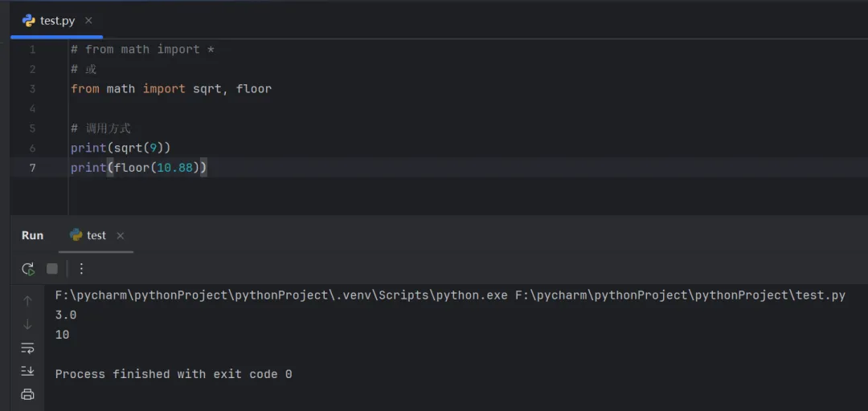The height and width of the screenshot is (411, 868).
Task: Click the Python file icon on test.py tab
Action: tap(29, 21)
